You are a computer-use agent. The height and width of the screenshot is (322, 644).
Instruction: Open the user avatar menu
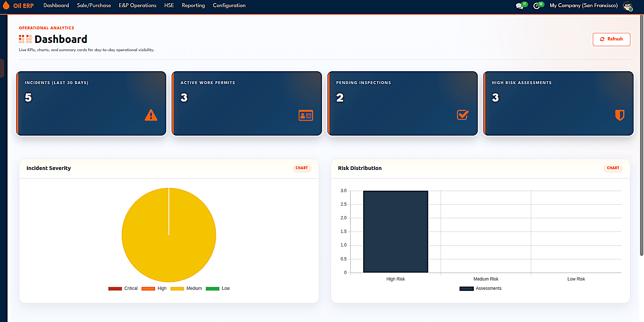(628, 6)
